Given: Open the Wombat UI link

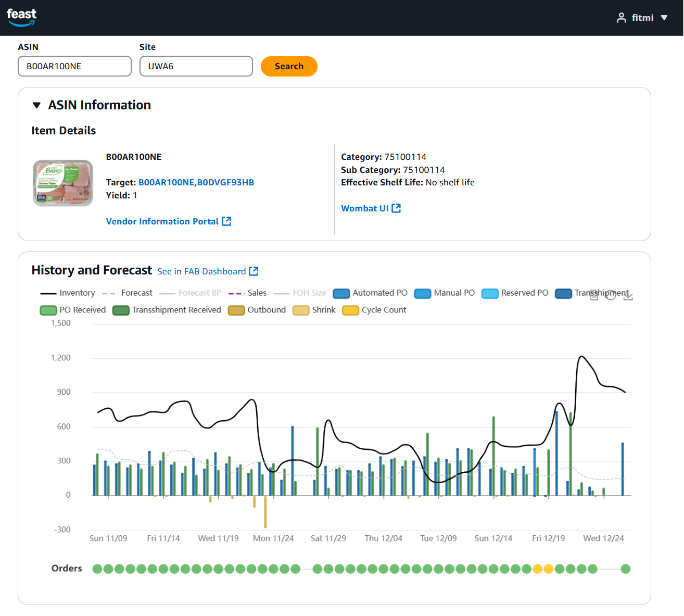Looking at the screenshot, I should click(365, 208).
